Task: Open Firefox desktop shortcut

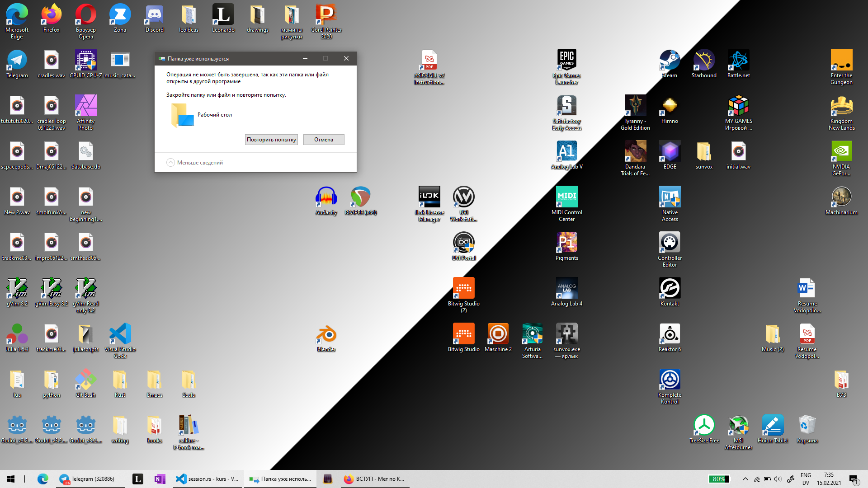Action: [x=52, y=18]
